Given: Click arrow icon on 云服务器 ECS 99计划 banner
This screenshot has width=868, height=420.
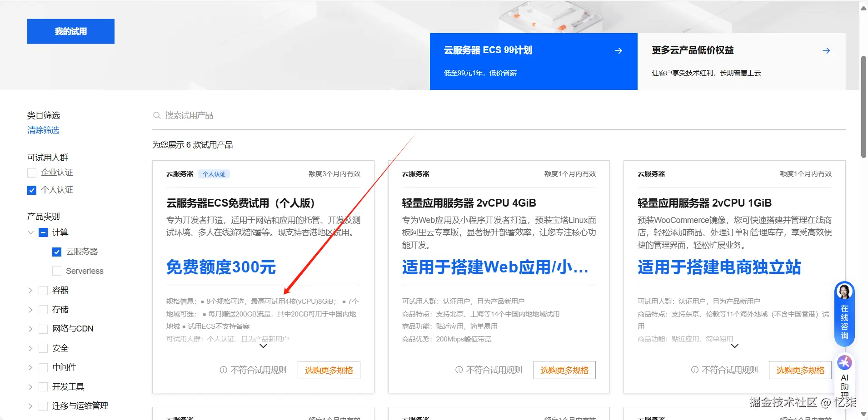Looking at the screenshot, I should (619, 51).
